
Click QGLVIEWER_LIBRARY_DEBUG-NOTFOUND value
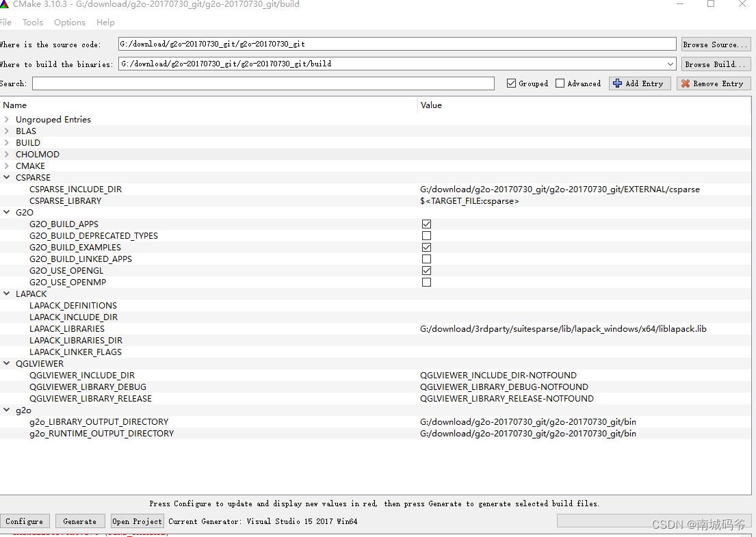[x=504, y=387]
